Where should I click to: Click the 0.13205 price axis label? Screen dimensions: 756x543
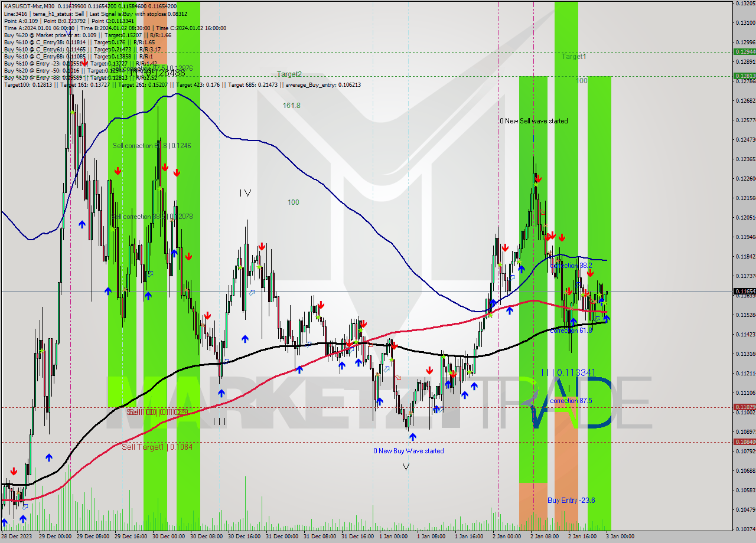pos(745,4)
